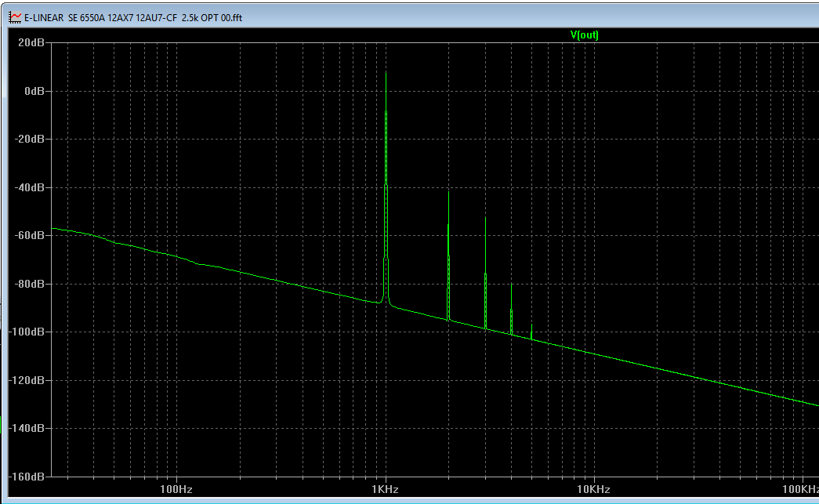Click the -160dB axis label

click(x=27, y=477)
